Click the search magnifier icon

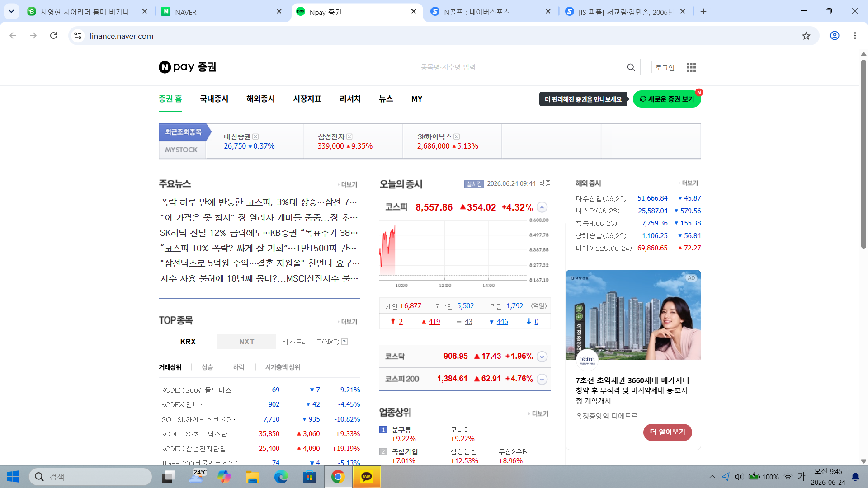631,67
